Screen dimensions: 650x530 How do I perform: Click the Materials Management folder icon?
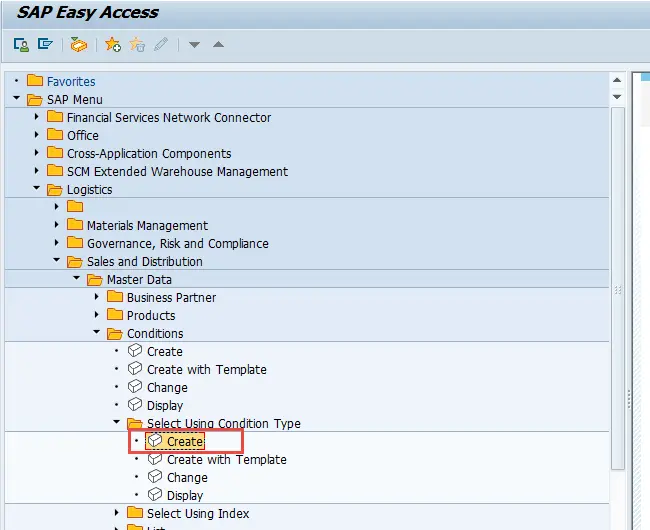(75, 225)
